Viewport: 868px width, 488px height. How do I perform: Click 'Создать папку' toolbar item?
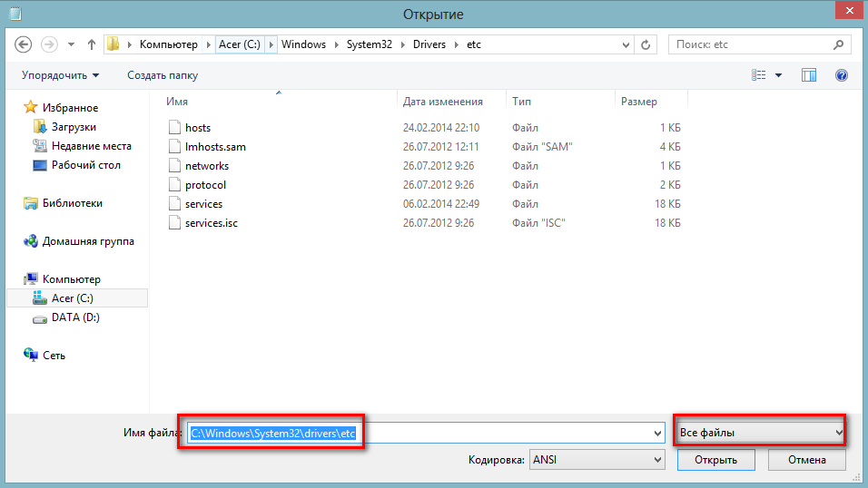(x=163, y=75)
